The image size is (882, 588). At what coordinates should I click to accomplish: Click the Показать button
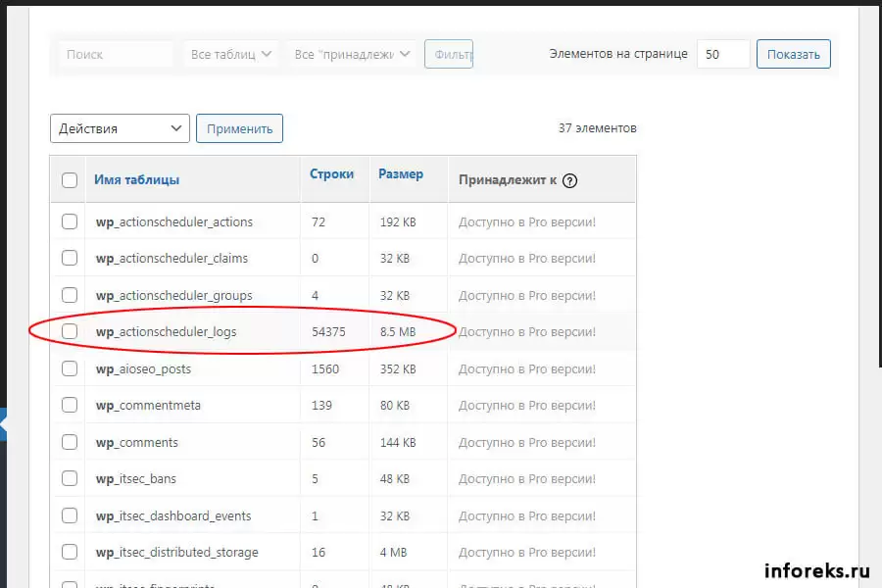pos(793,54)
